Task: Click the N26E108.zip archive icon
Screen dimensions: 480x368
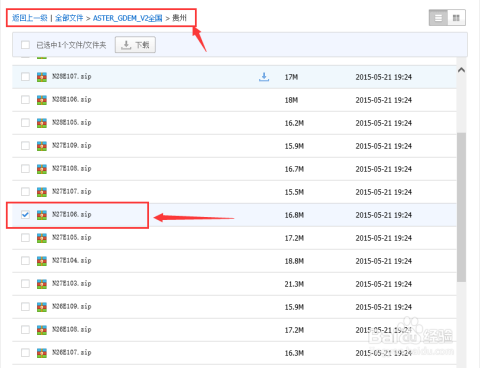Action: coord(42,330)
